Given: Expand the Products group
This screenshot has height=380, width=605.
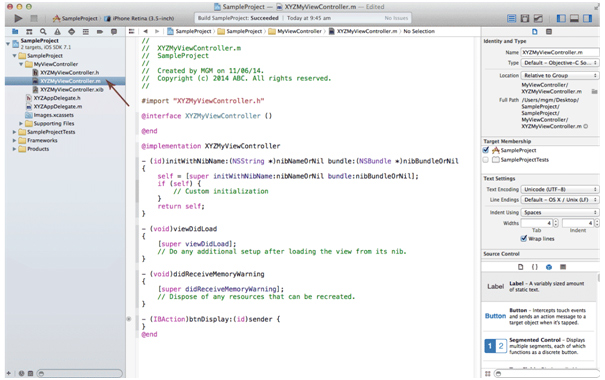Looking at the screenshot, I should point(14,149).
